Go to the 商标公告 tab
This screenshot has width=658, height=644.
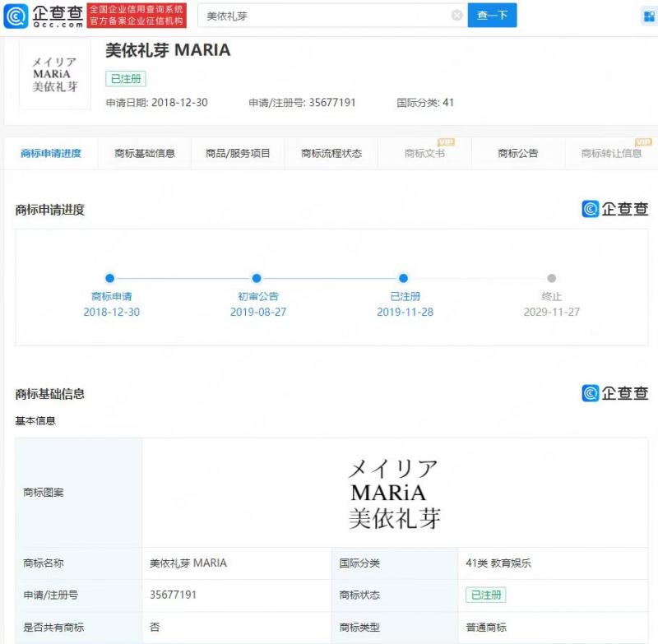(518, 153)
